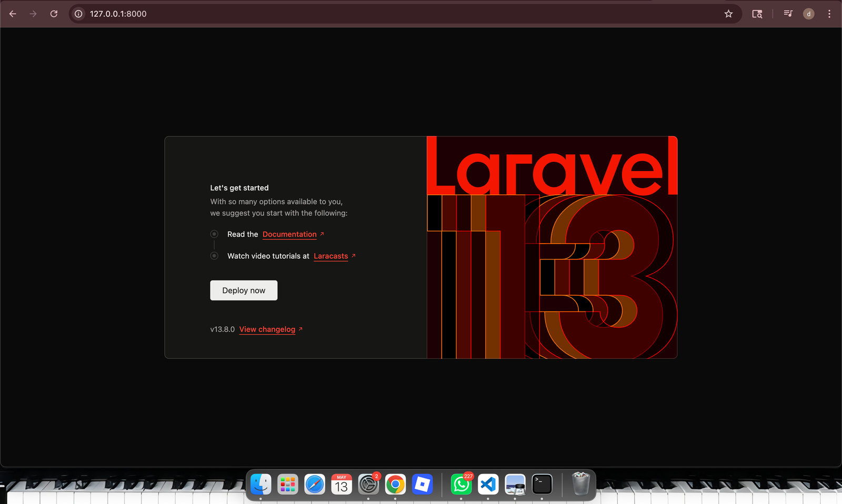Open the tab search icon in toolbar
The height and width of the screenshot is (504, 842).
[x=757, y=14]
